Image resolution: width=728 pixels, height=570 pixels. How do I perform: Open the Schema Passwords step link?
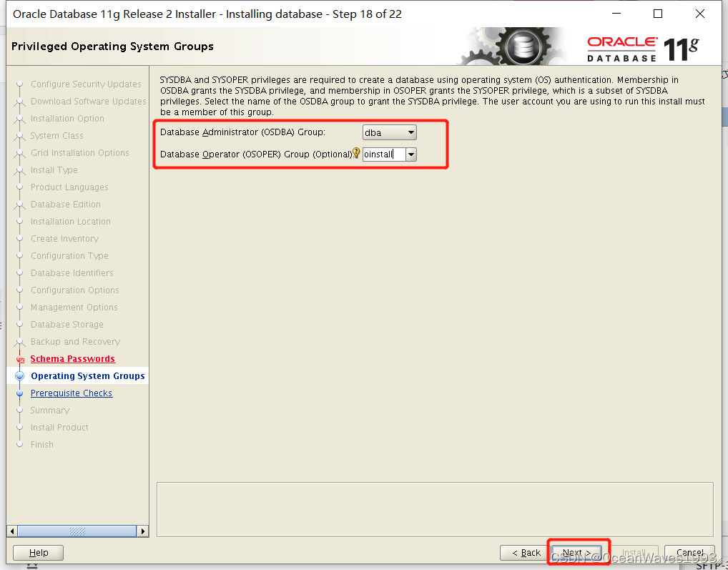click(72, 359)
